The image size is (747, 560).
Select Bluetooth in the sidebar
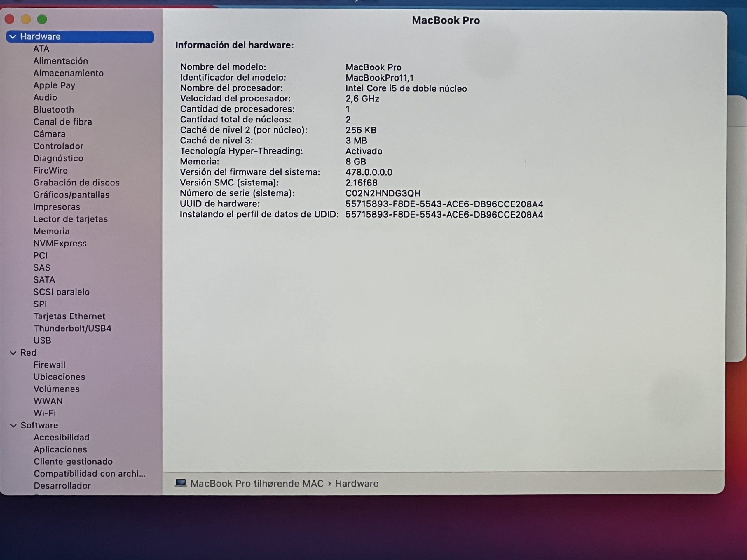coord(53,110)
